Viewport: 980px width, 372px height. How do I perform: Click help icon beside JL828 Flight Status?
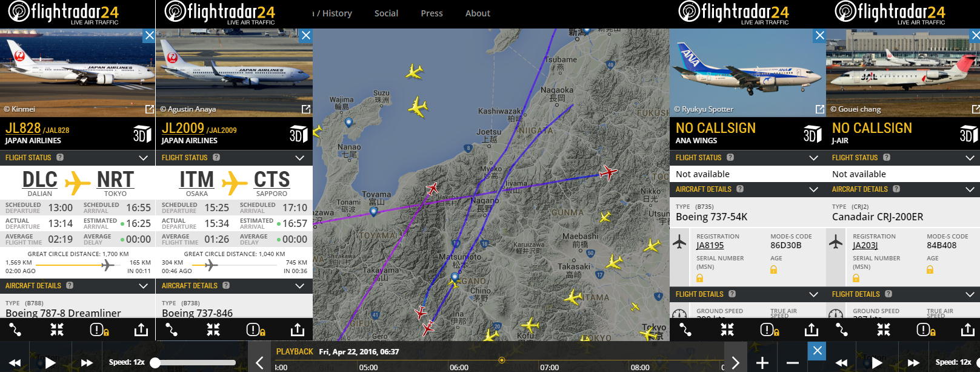tap(60, 157)
